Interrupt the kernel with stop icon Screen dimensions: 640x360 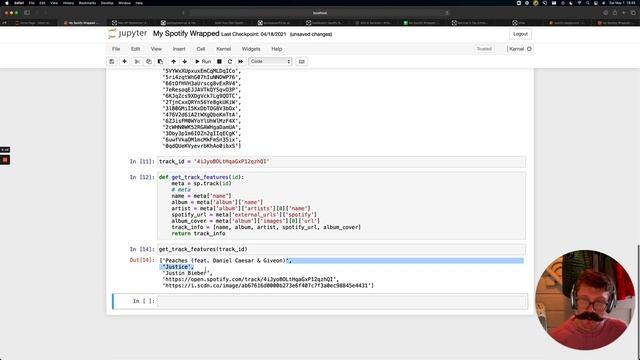click(x=219, y=61)
